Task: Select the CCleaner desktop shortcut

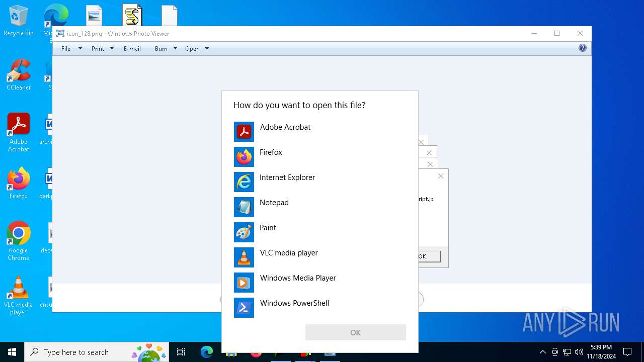Action: point(19,75)
